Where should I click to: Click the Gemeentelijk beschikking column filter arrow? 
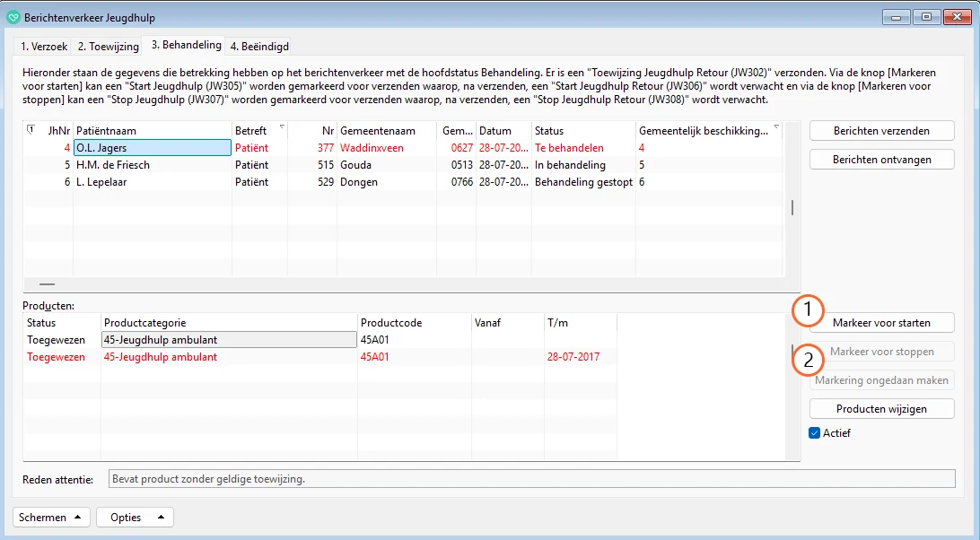click(x=777, y=127)
